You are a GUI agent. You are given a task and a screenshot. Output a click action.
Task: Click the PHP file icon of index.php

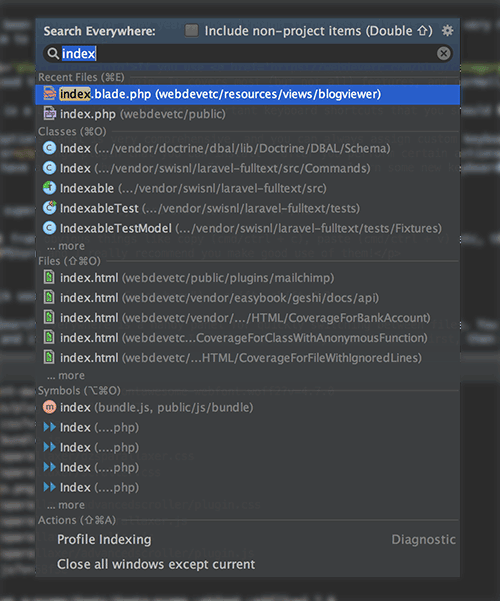[49, 113]
